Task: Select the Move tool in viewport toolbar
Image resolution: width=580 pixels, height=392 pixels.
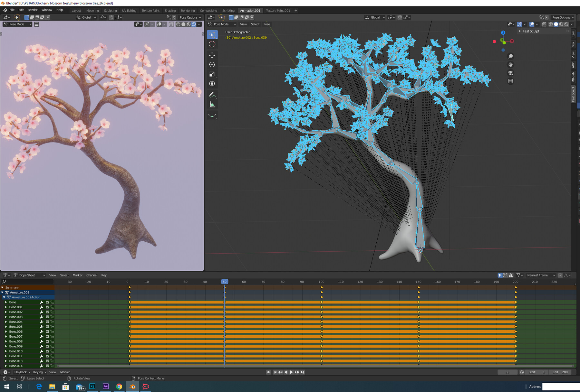Action: point(212,55)
